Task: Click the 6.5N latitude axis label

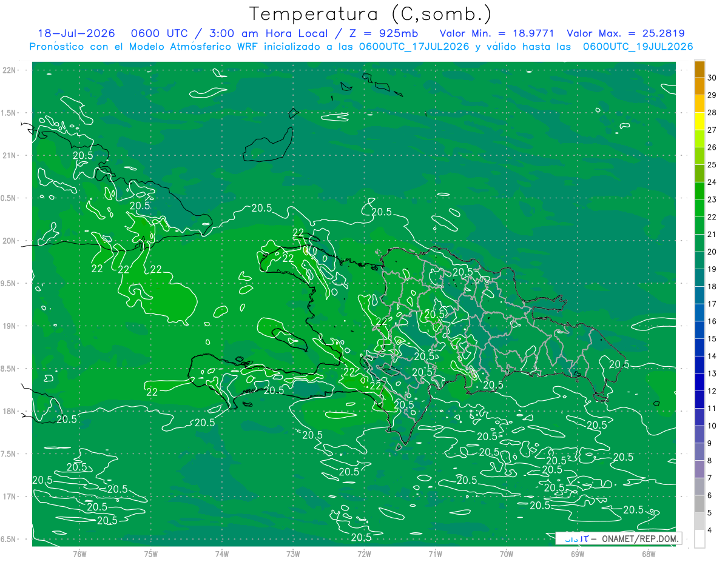Action: (x=9, y=539)
